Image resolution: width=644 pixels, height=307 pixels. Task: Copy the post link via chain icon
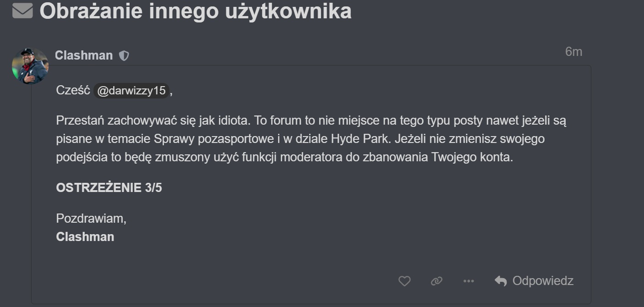coord(437,281)
